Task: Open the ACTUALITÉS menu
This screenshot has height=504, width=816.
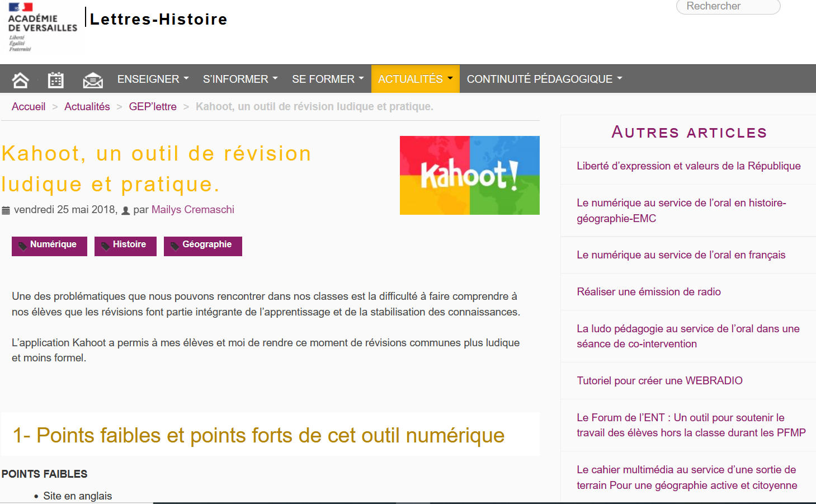Action: [415, 79]
